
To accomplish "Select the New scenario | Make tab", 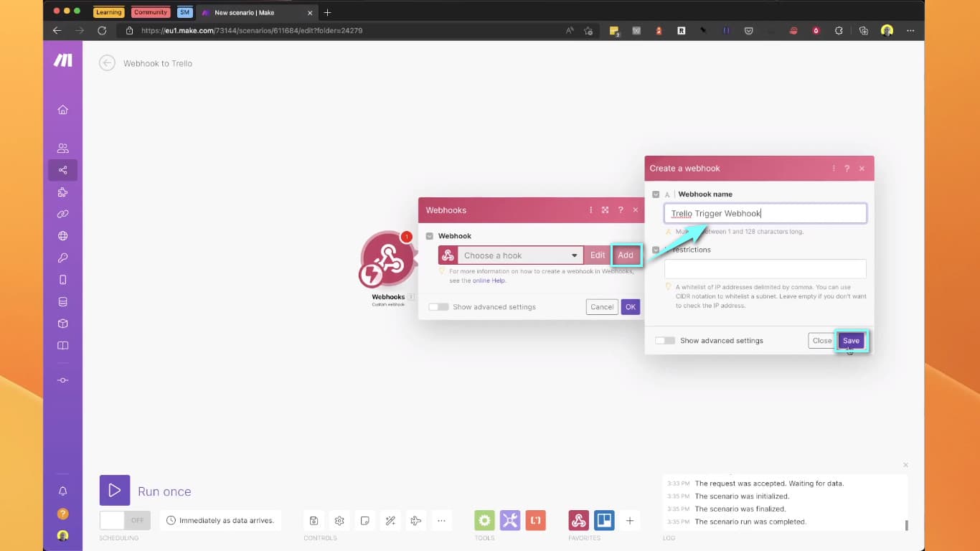I will point(256,12).
